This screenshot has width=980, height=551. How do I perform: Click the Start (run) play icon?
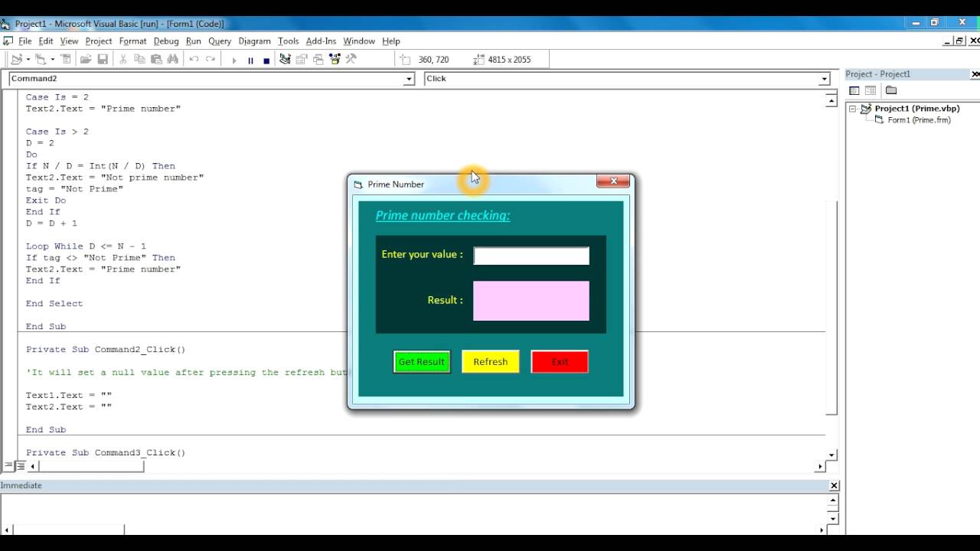tap(234, 60)
